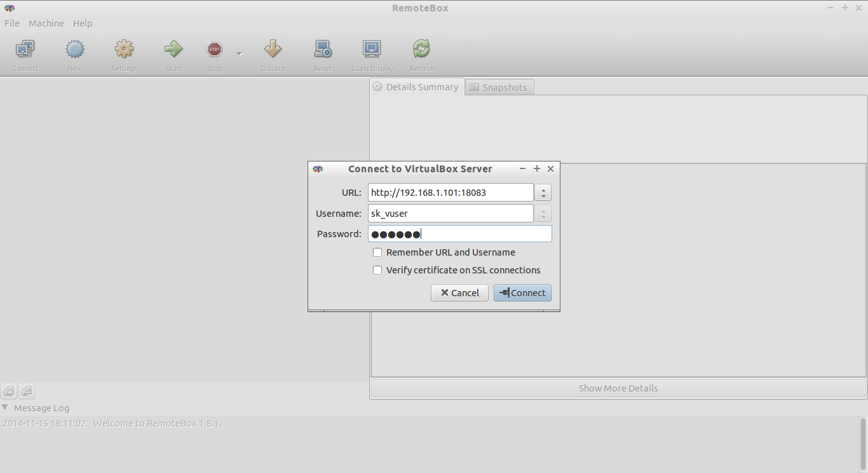Click the Show More Details button

pos(618,388)
